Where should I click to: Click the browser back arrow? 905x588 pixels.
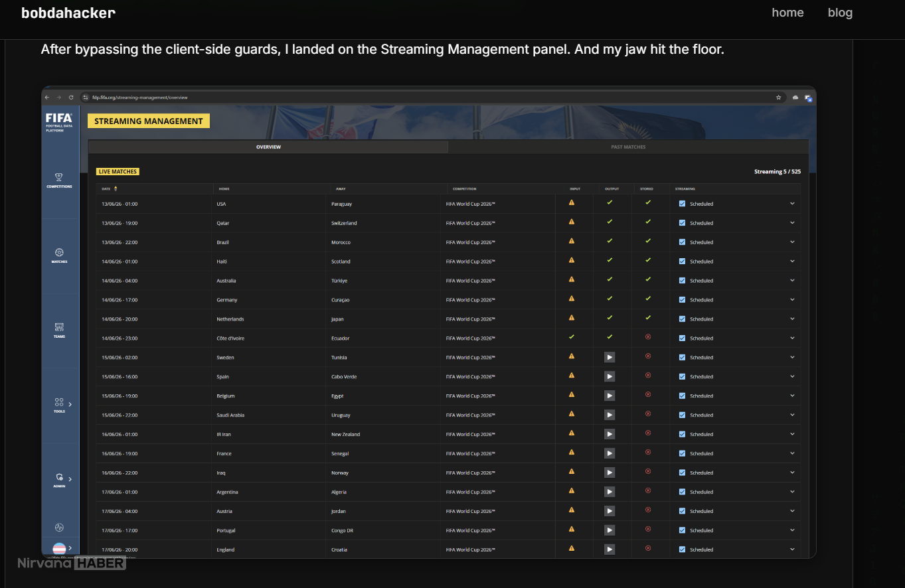pos(47,98)
